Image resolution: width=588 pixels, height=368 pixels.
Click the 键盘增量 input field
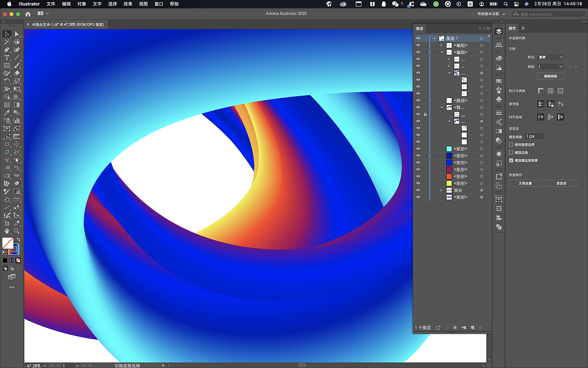[535, 136]
